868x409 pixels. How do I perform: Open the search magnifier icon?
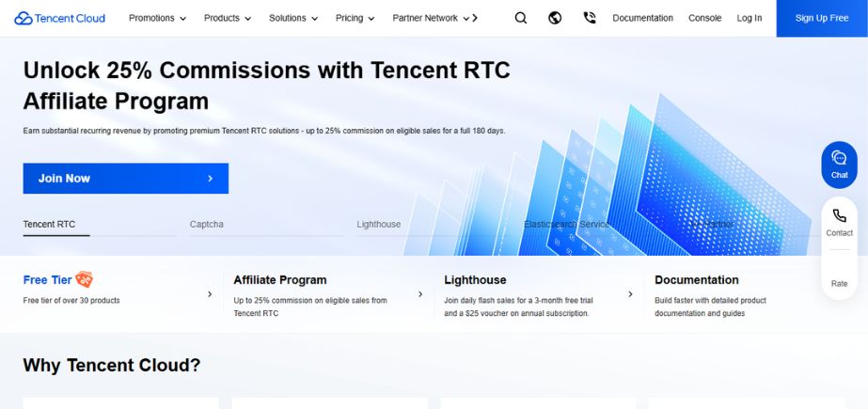point(521,18)
